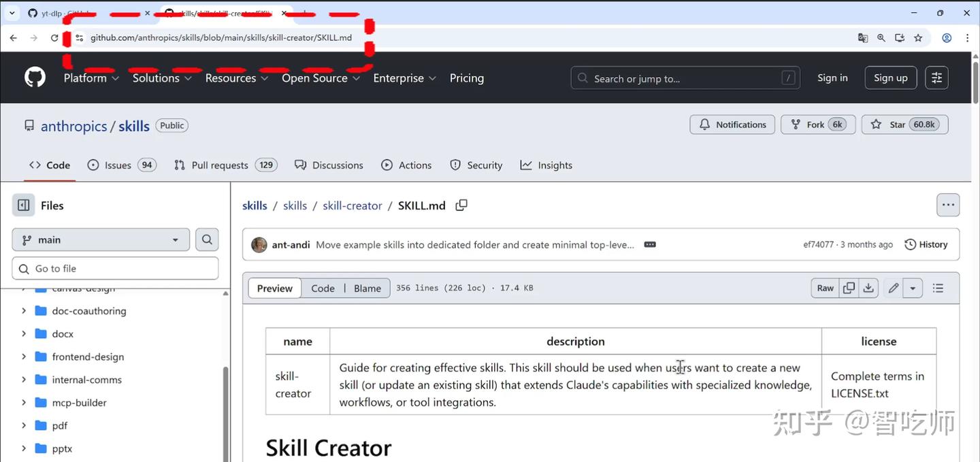Open the pdf folder

pos(60,426)
